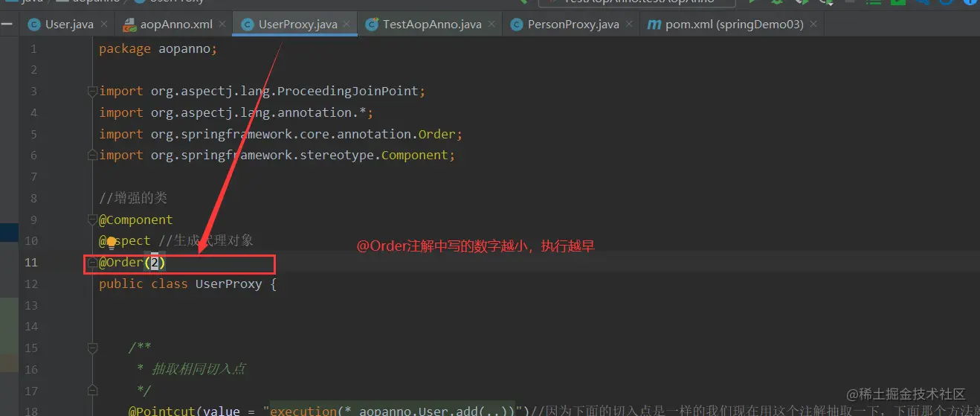Image resolution: width=980 pixels, height=416 pixels.
Task: Click the fold end marker at line 6
Action: coord(92,156)
